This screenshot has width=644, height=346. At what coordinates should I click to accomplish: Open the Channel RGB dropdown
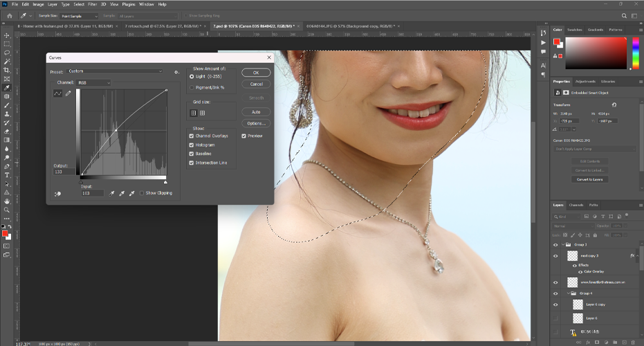pyautogui.click(x=94, y=82)
